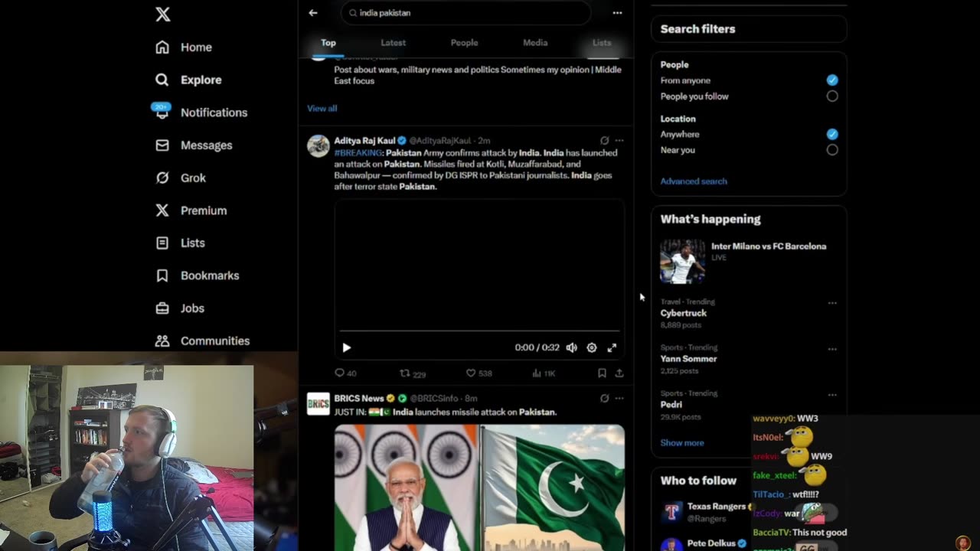
Task: Open the Communities people icon
Action: point(162,341)
